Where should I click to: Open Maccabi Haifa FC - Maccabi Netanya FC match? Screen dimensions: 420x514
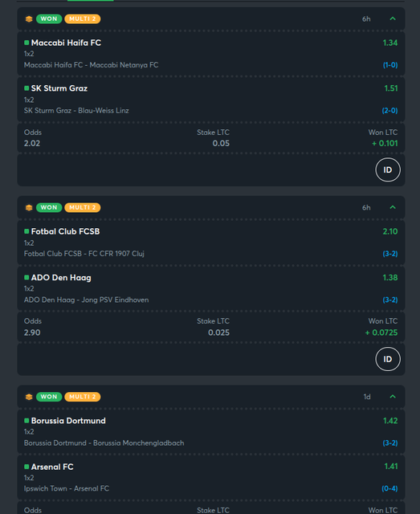(92, 65)
